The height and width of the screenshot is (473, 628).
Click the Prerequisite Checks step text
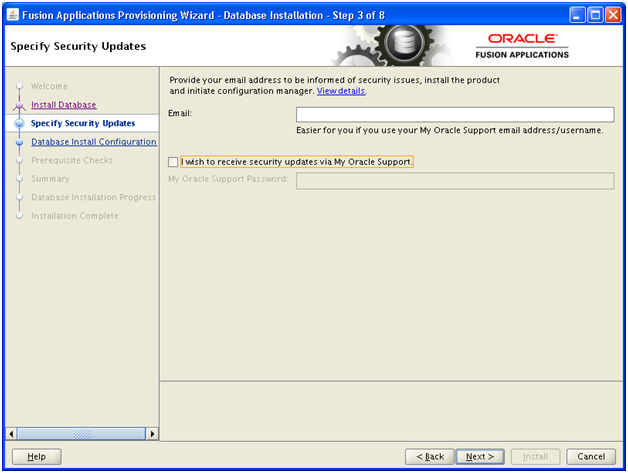(x=72, y=160)
